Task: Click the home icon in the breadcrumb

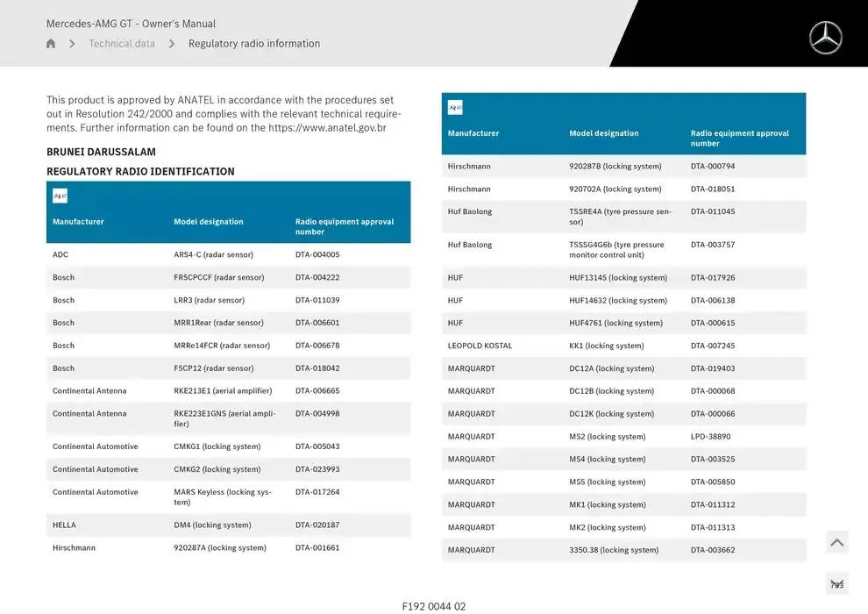Action: [51, 44]
